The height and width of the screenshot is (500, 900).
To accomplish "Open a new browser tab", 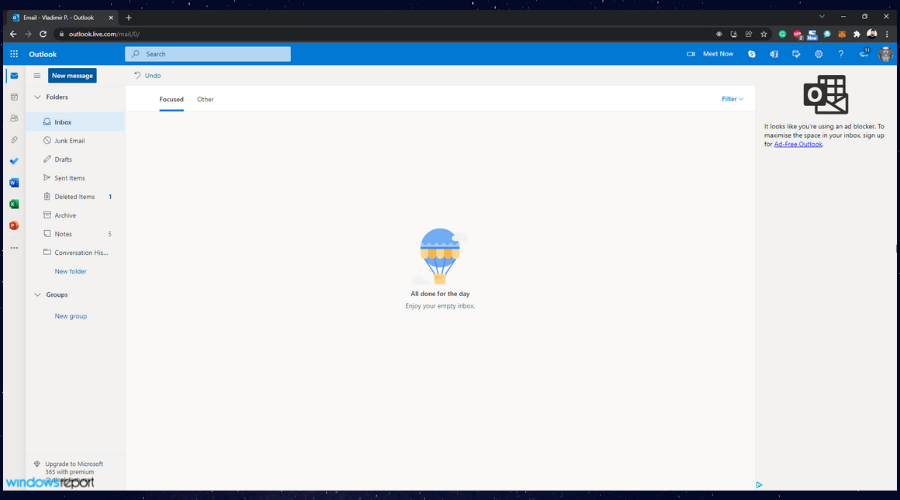I will click(129, 18).
